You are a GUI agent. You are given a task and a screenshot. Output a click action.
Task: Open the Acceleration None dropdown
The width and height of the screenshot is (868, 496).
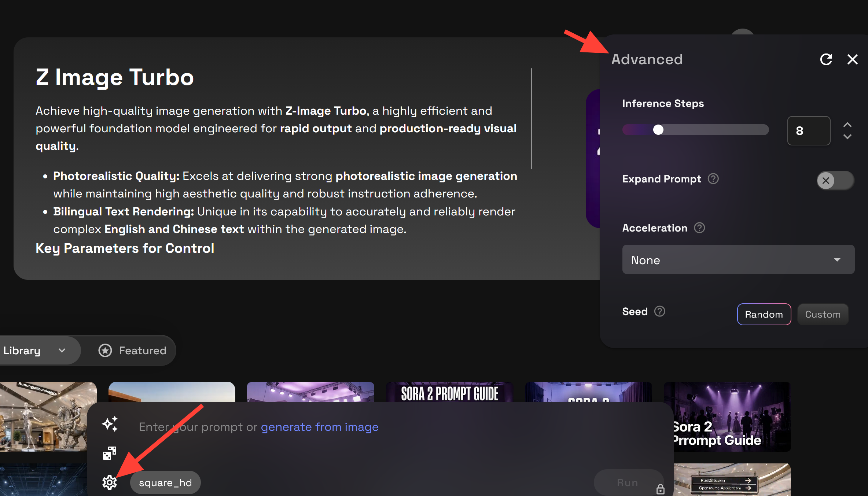click(x=738, y=260)
